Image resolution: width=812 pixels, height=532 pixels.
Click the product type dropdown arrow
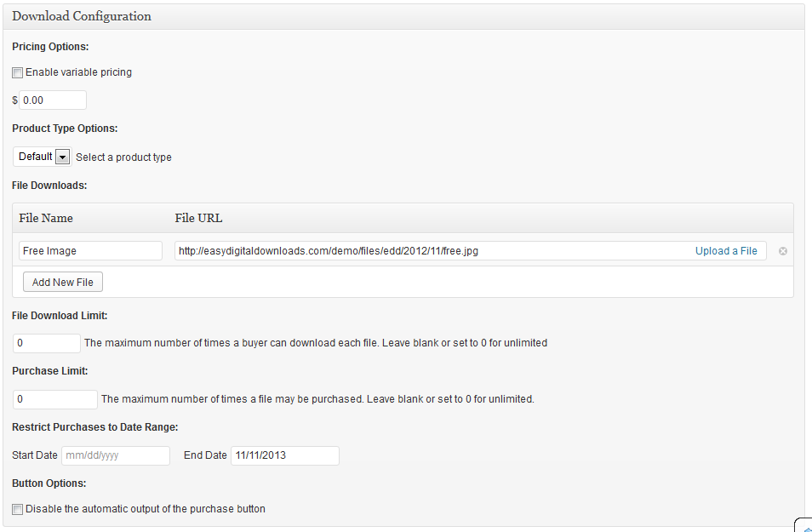coord(62,157)
